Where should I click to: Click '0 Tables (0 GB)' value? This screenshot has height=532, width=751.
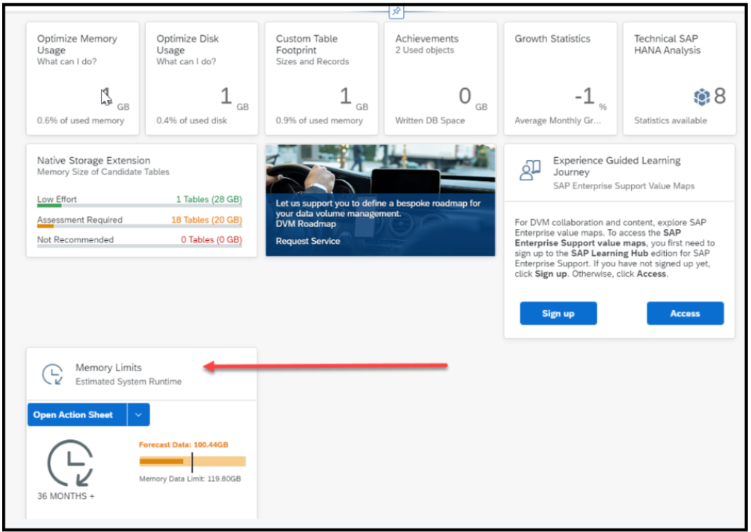click(211, 239)
